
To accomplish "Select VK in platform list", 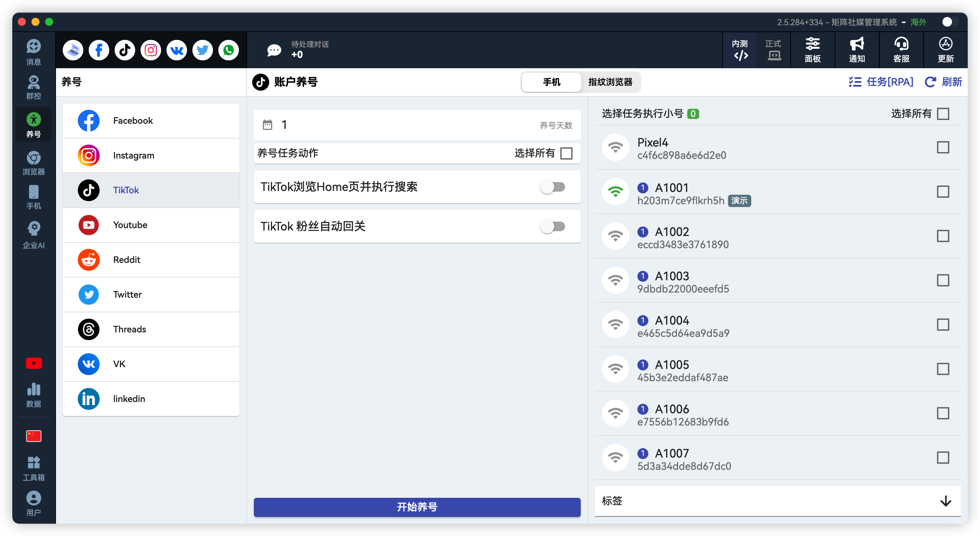I will click(151, 364).
